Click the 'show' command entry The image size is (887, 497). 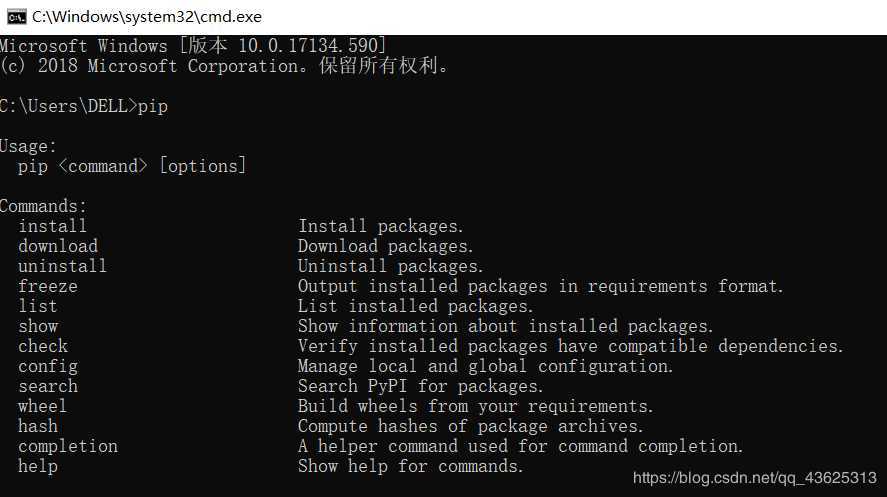coord(38,326)
